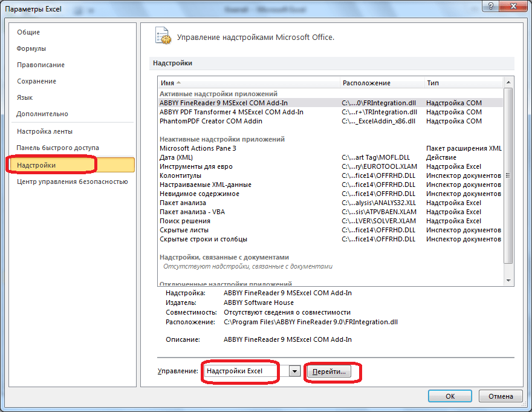
Task: Click the Отмена button
Action: tap(501, 396)
